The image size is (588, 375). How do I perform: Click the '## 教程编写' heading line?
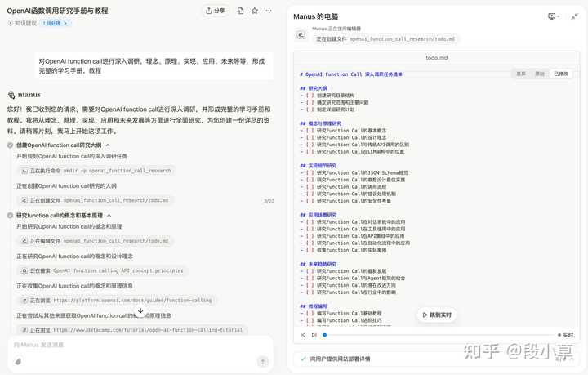(314, 306)
